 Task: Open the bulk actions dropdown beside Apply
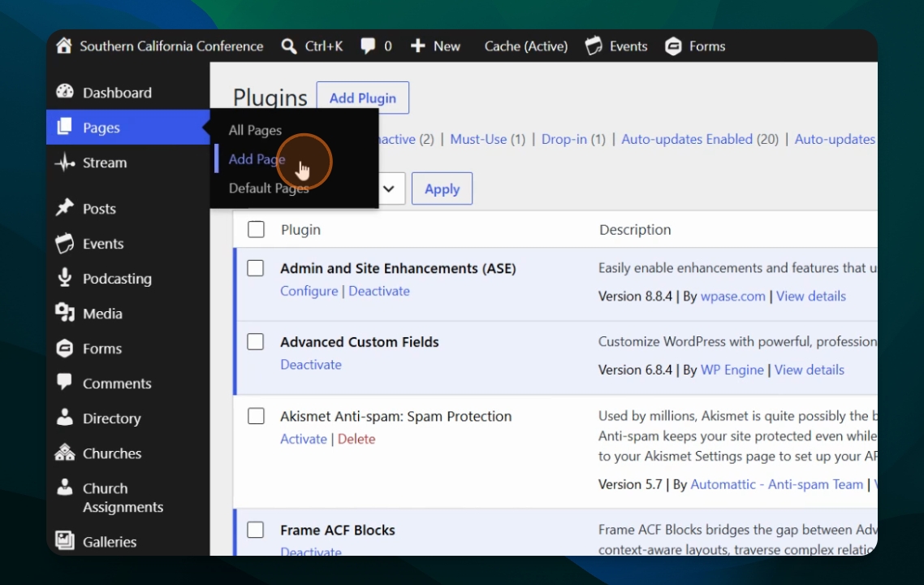coord(390,188)
